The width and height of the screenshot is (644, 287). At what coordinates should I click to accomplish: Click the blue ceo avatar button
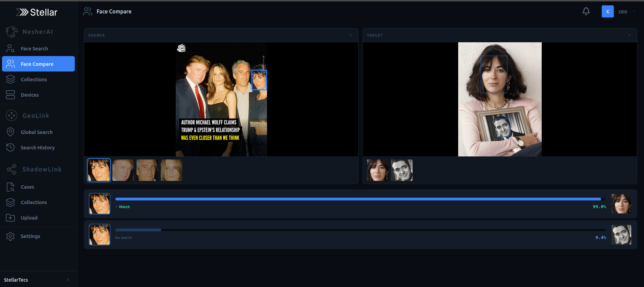[607, 11]
